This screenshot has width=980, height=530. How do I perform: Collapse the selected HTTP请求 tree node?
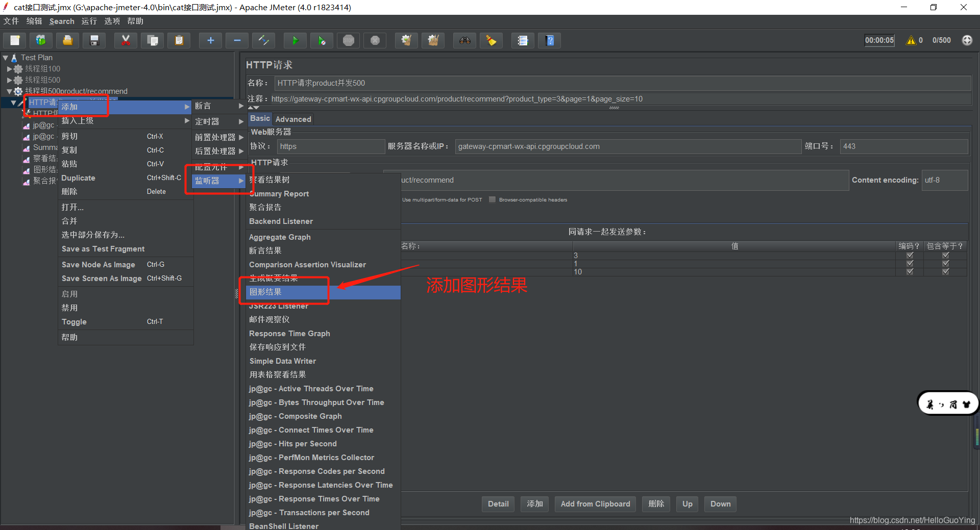pyautogui.click(x=13, y=103)
